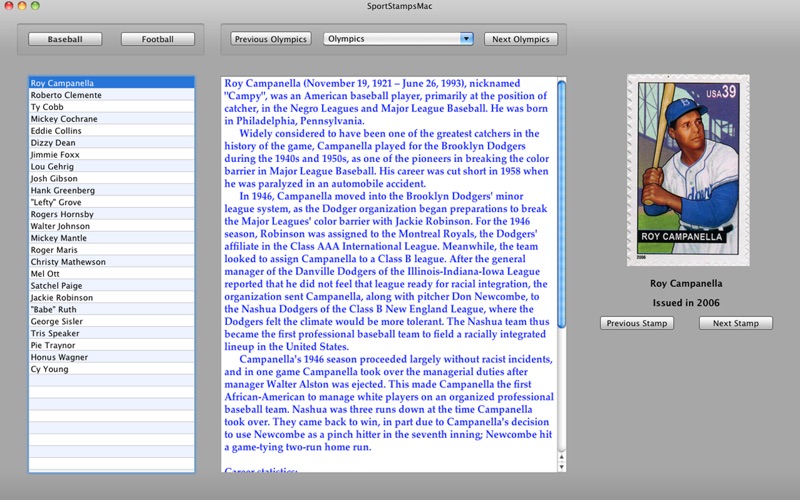The width and height of the screenshot is (800, 500).
Task: Click the Roy Campanella caption under the stamp
Action: tap(686, 283)
